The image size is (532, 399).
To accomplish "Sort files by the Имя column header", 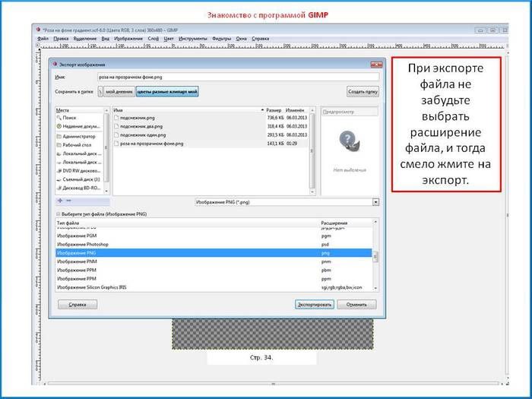I will pos(188,110).
